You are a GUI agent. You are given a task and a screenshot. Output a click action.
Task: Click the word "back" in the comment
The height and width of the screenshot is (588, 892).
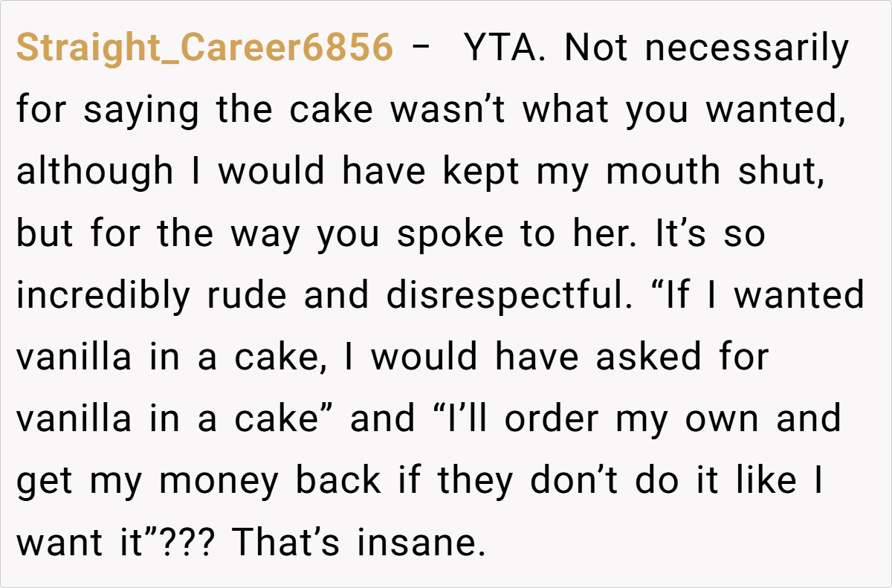pos(338,480)
